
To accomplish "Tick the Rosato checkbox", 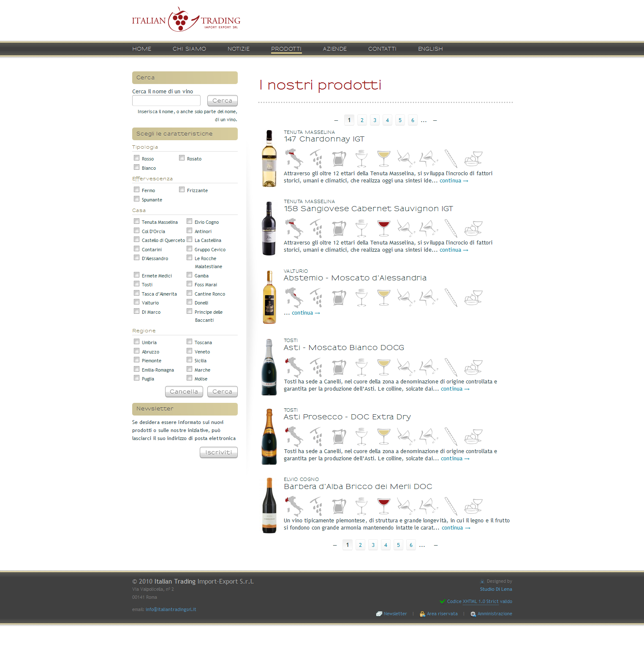I will pyautogui.click(x=182, y=158).
